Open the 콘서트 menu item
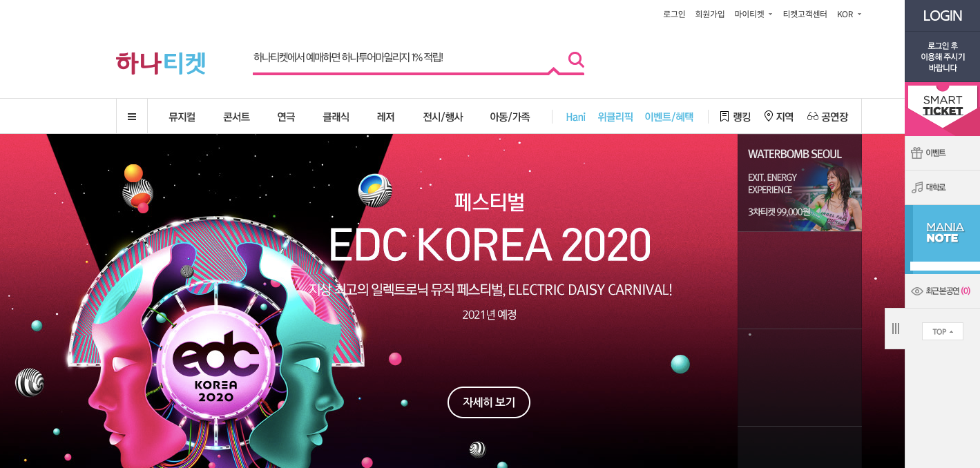 (x=236, y=117)
